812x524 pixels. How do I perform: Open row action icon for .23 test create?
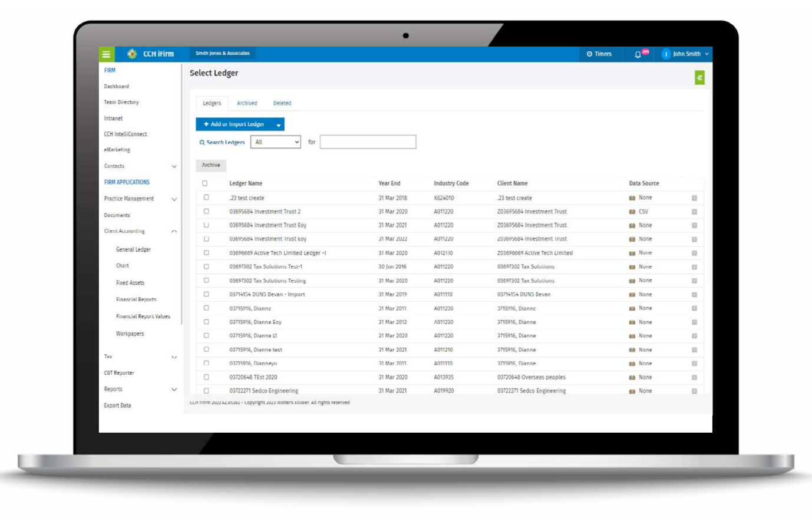click(694, 198)
